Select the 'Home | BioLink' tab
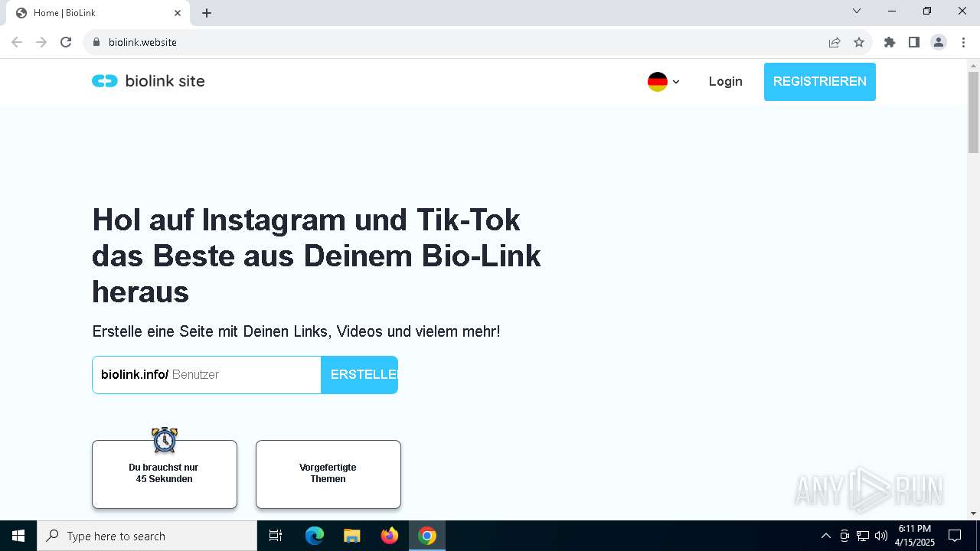The width and height of the screenshot is (980, 551). (x=96, y=13)
